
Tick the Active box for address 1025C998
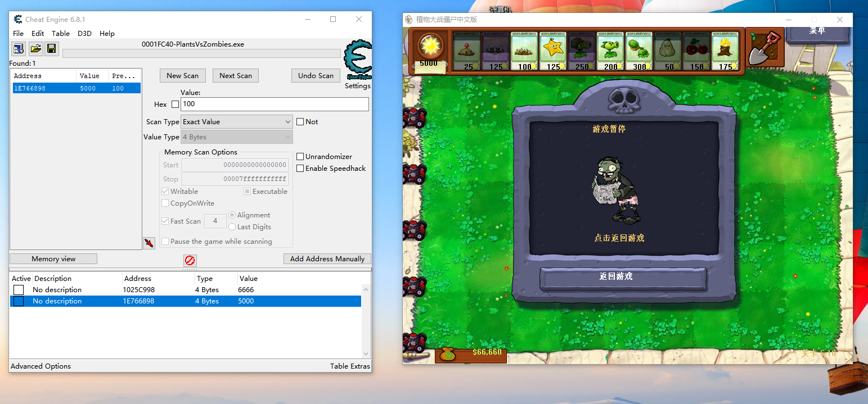[x=19, y=290]
